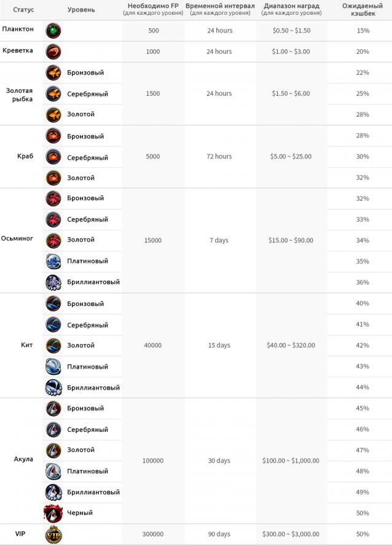
Task: Click the Креветка shrimp status icon
Action: pos(53,52)
